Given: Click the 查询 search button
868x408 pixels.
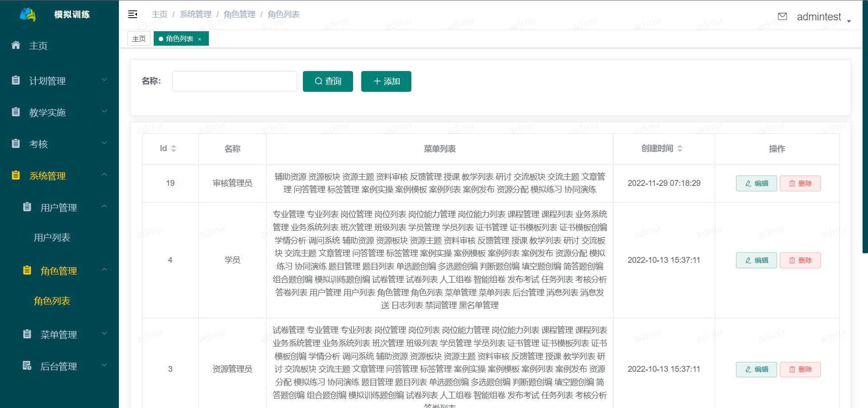Looking at the screenshot, I should tap(328, 81).
